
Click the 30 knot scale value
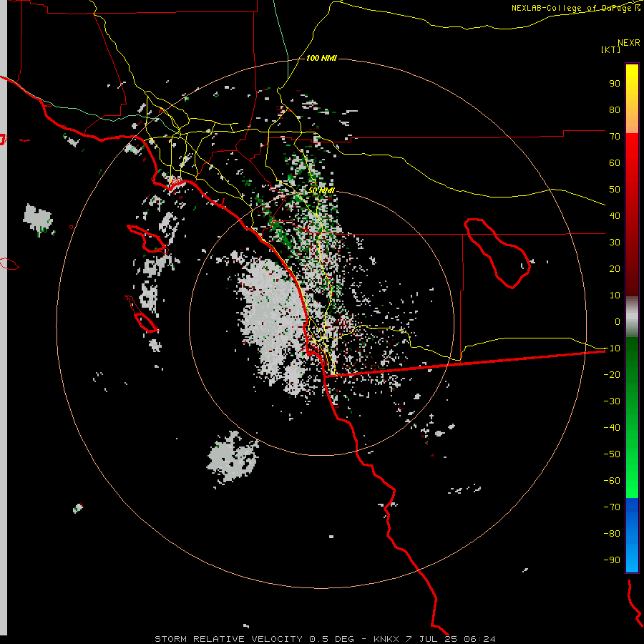tap(615, 243)
